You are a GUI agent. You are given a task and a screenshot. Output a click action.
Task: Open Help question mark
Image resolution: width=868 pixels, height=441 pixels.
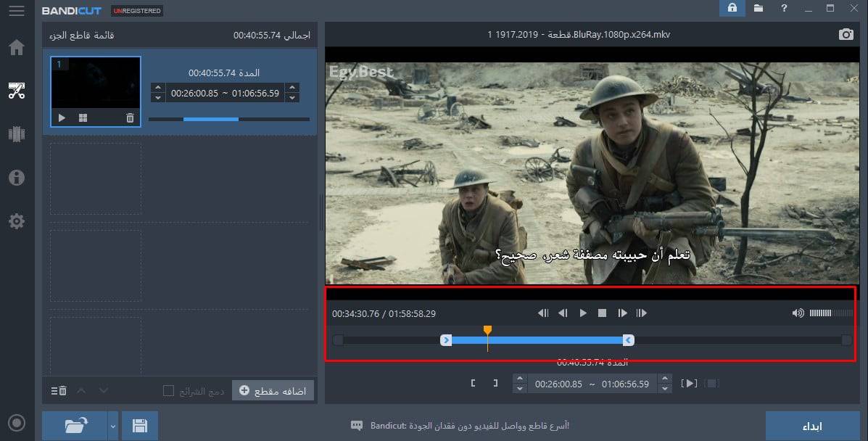click(784, 8)
